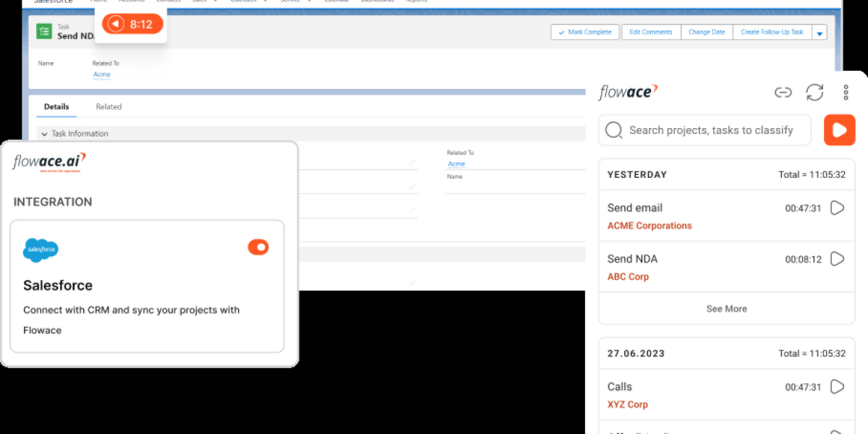Open the follow-up actions dropdown arrow

tap(819, 32)
